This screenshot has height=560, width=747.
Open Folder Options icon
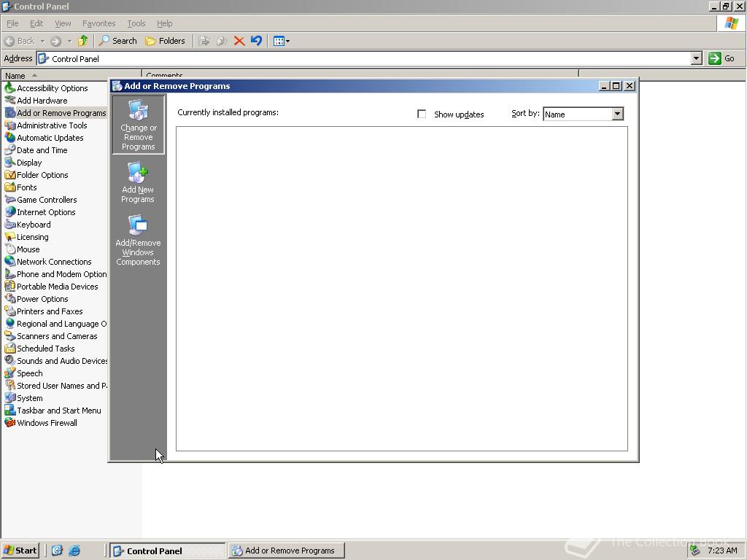coord(10,175)
